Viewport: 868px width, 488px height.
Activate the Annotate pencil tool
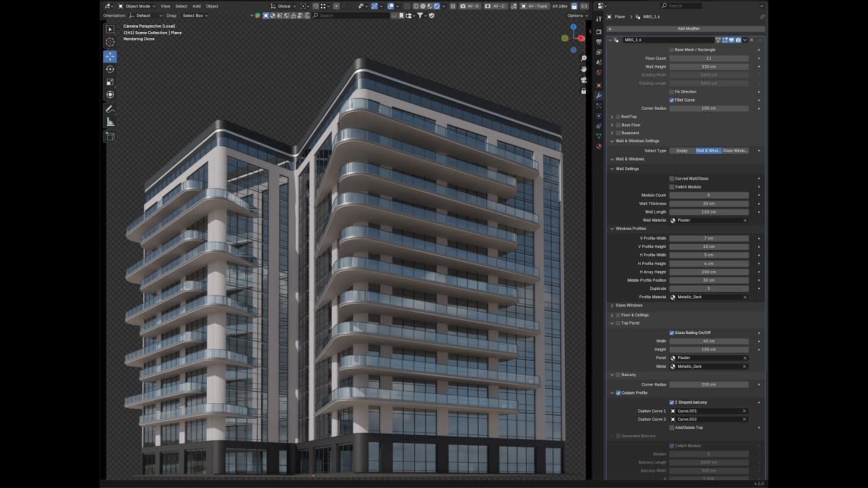110,109
